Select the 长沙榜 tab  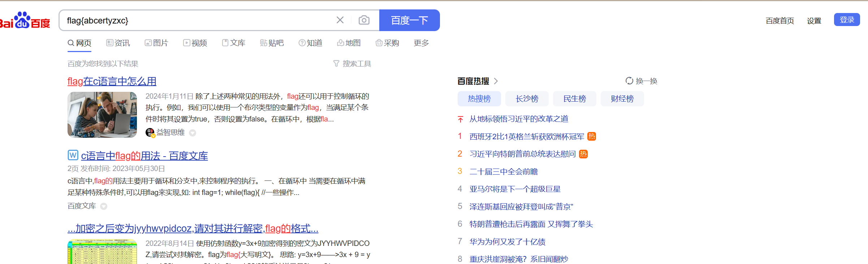pyautogui.click(x=527, y=99)
